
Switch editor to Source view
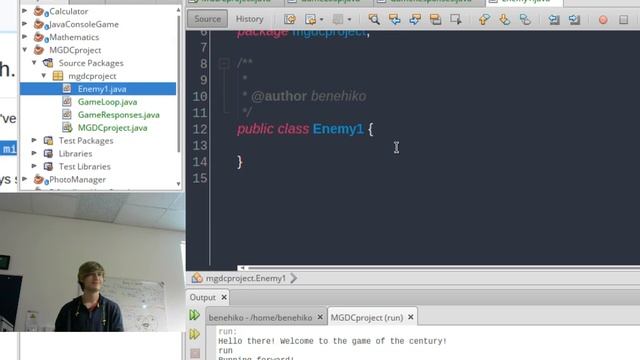207,19
